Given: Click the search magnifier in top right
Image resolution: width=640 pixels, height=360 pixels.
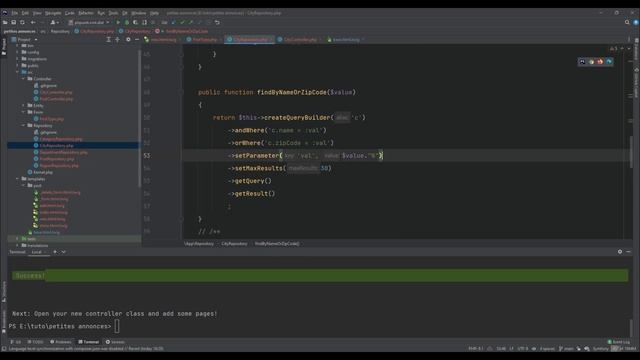Looking at the screenshot, I should point(627,22).
